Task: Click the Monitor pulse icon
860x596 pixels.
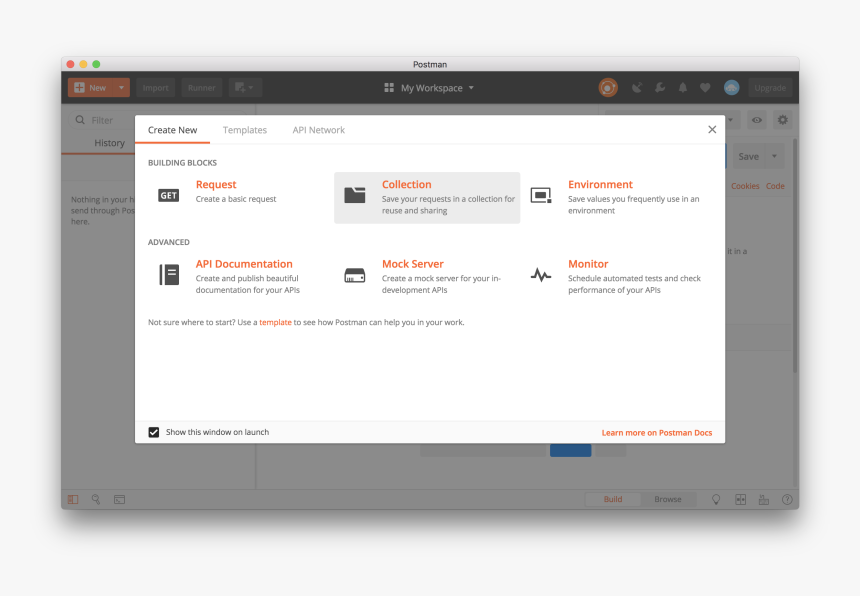Action: pyautogui.click(x=541, y=275)
